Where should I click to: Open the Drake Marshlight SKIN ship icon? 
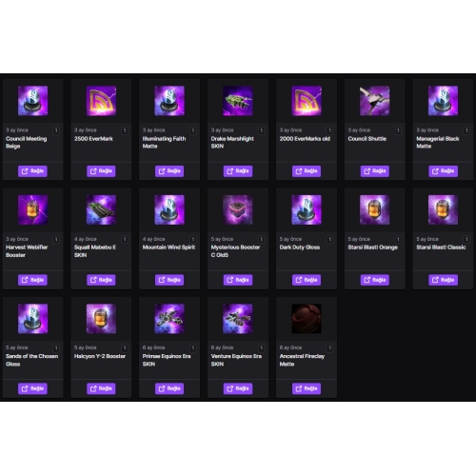pyautogui.click(x=238, y=101)
